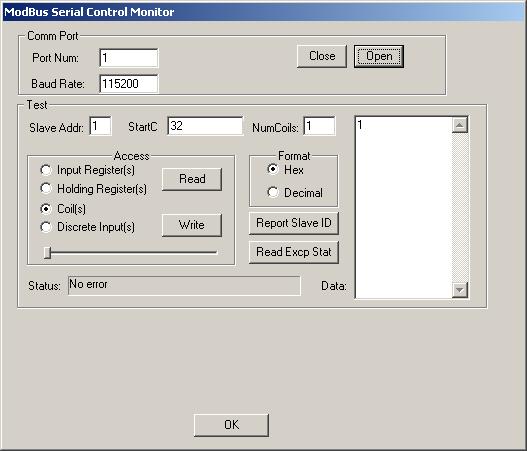The height and width of the screenshot is (451, 527).
Task: Click the Access slider thumb
Action: (x=47, y=253)
